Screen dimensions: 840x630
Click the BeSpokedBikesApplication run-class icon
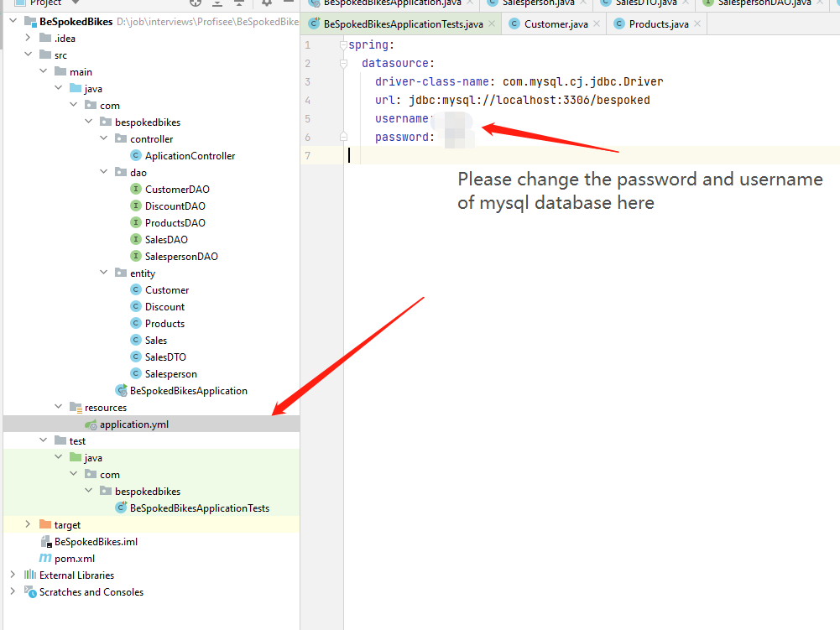pos(122,391)
